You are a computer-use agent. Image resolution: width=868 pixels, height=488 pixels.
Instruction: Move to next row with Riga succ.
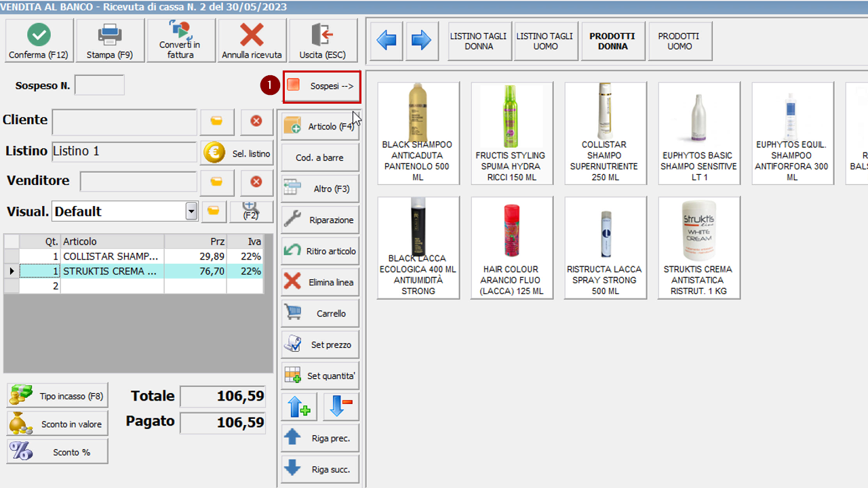point(320,469)
